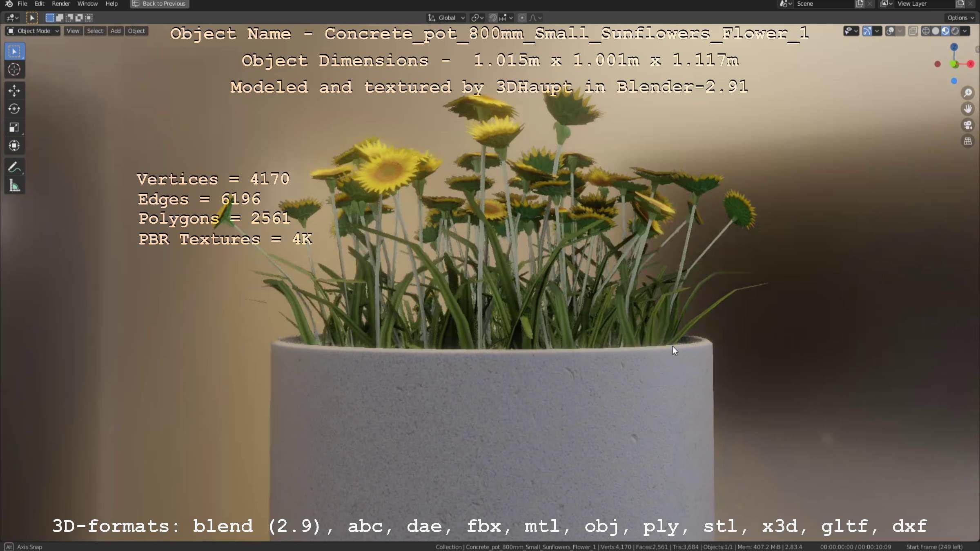The height and width of the screenshot is (551, 980).
Task: Click the zoom view magnifier icon
Action: click(x=968, y=93)
